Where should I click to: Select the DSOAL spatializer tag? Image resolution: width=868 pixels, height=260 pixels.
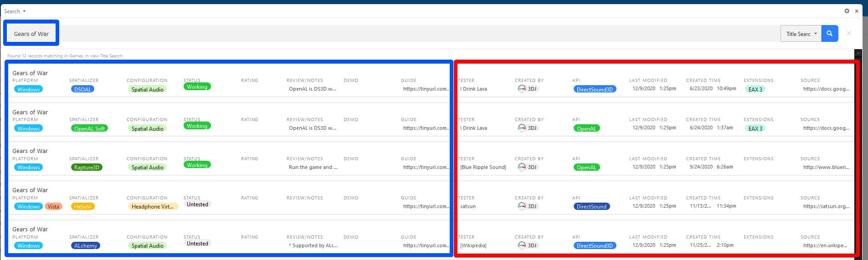[82, 89]
